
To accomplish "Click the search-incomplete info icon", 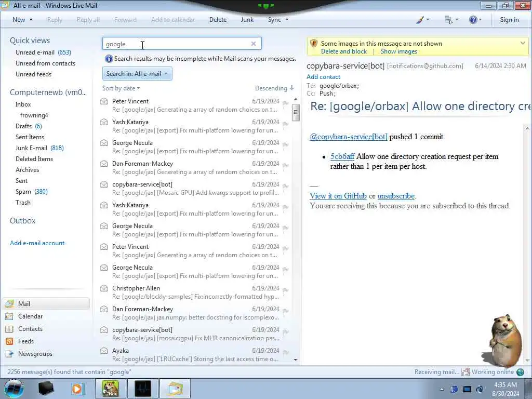I will (x=109, y=59).
